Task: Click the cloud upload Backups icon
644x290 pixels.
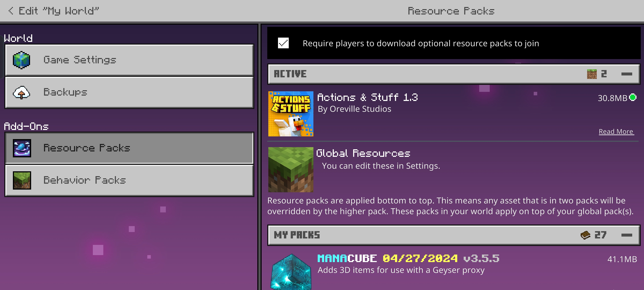Action: (x=21, y=93)
